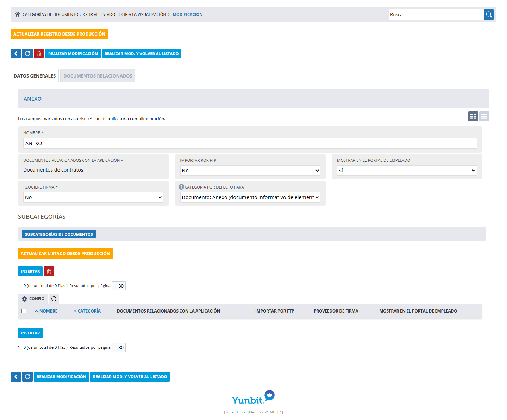Image resolution: width=507 pixels, height=420 pixels.
Task: Refresh the subcategories table next to Config
Action: point(54,299)
